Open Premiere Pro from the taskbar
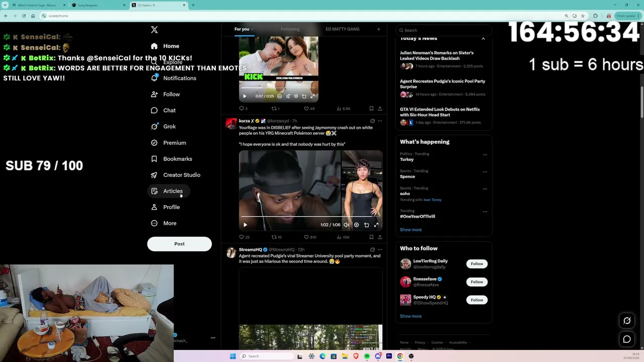 pyautogui.click(x=389, y=356)
